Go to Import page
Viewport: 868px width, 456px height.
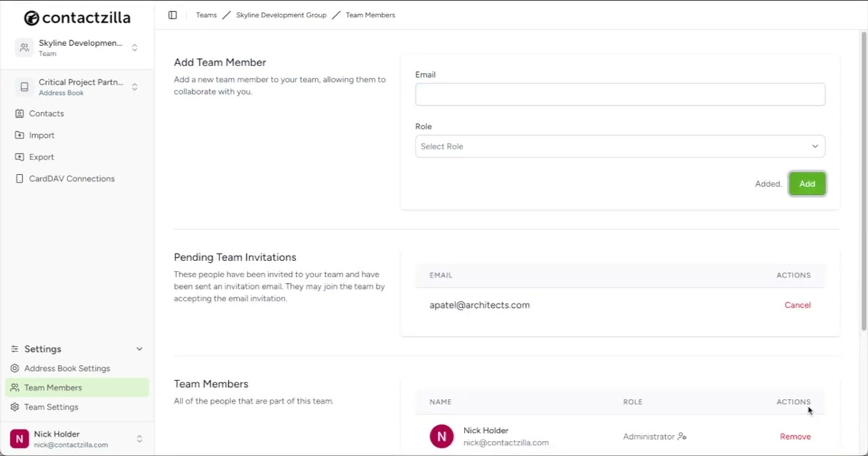click(x=42, y=135)
